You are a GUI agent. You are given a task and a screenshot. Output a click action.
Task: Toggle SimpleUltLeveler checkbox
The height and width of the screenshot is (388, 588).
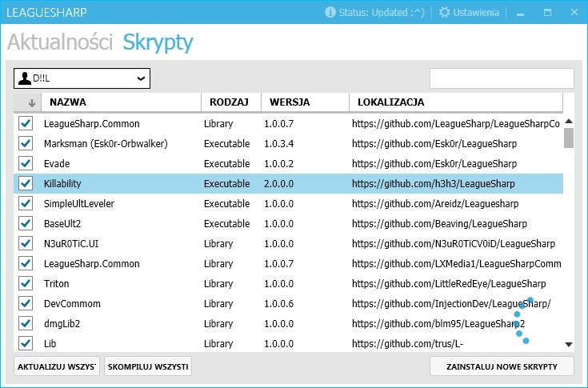point(26,203)
